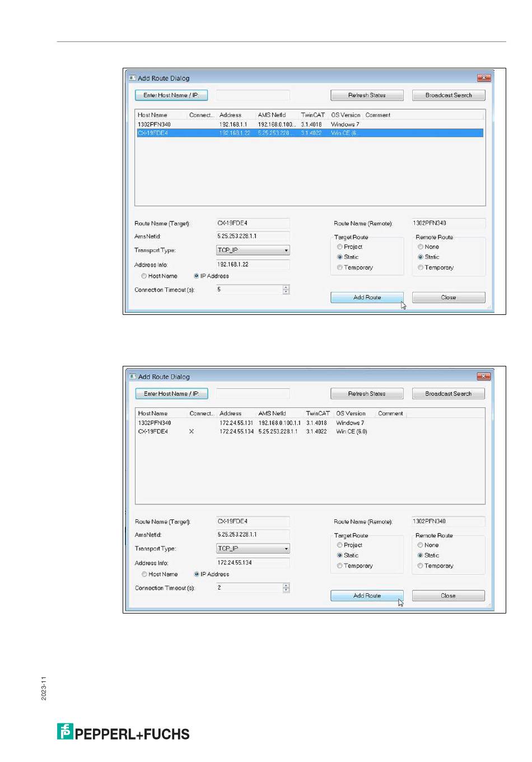Image resolution: width=532 pixels, height=762 pixels.
Task: Click Address Info field showing 192.168.1.22
Action: pyautogui.click(x=253, y=264)
